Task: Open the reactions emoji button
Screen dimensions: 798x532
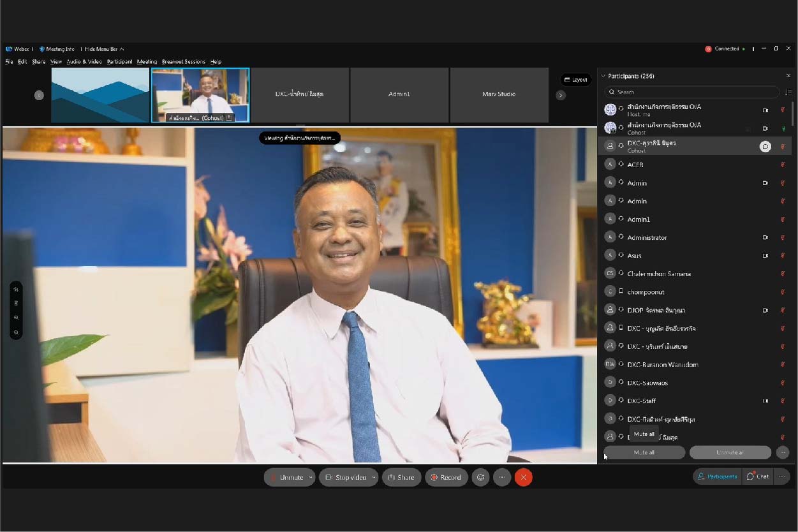Action: pos(480,477)
